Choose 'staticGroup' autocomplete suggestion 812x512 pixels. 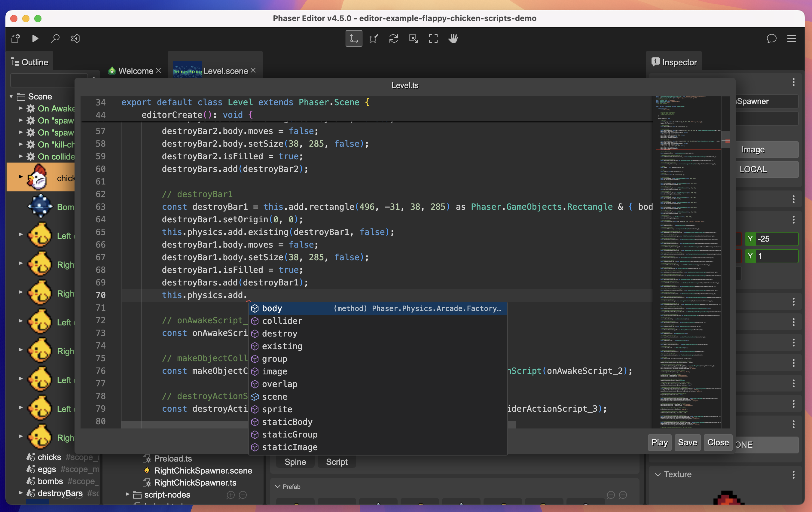pos(378,434)
